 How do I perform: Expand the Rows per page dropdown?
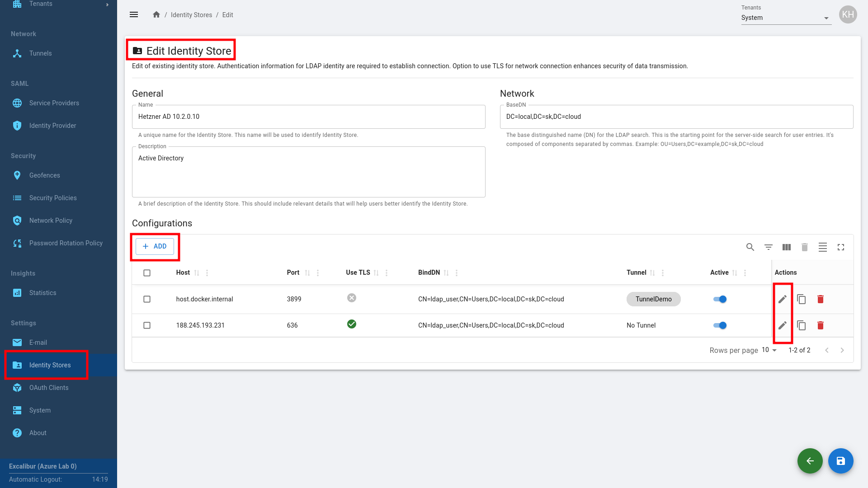[x=769, y=350]
